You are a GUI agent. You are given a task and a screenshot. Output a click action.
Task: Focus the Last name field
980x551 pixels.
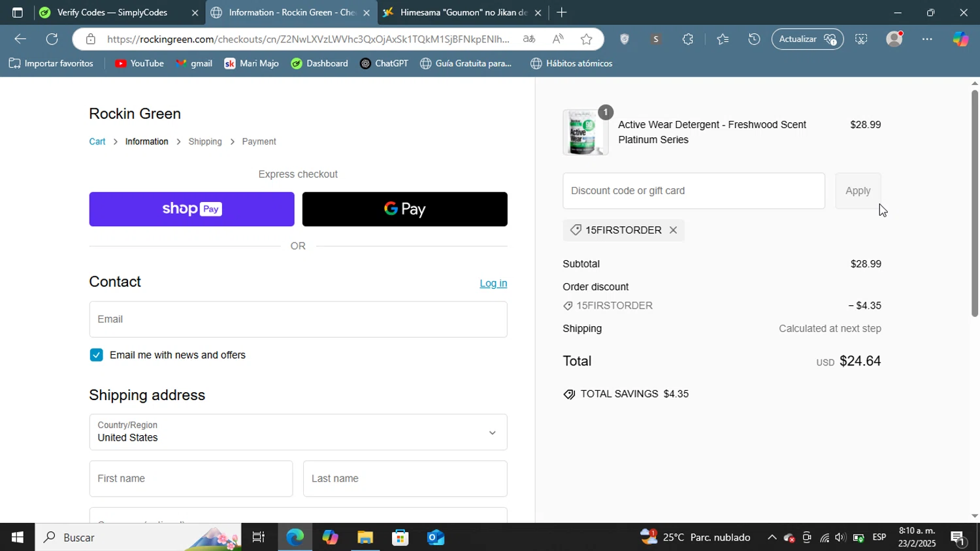[x=405, y=478]
